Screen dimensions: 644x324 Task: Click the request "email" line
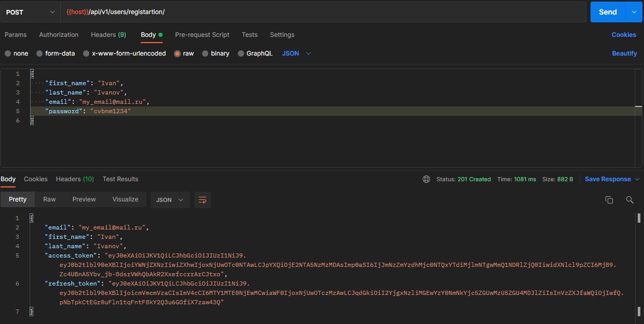coord(97,102)
